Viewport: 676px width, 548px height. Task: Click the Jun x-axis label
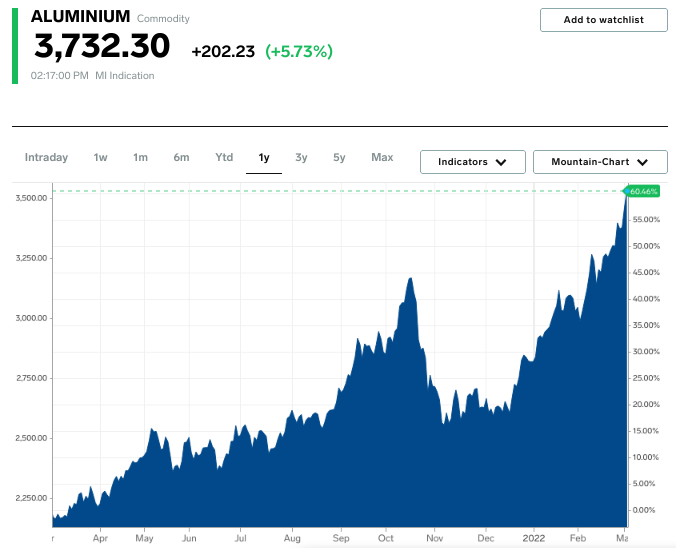[x=189, y=538]
